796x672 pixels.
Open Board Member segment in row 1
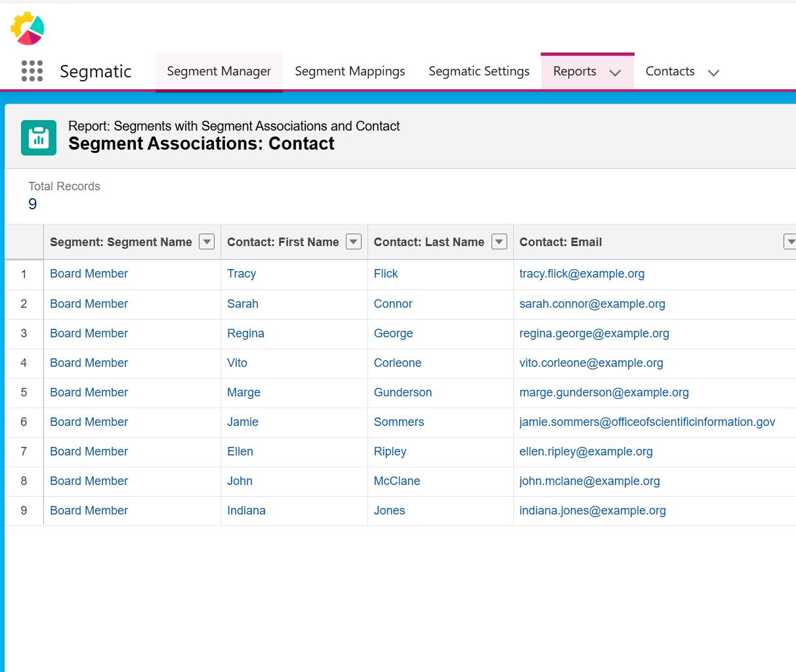(x=89, y=274)
